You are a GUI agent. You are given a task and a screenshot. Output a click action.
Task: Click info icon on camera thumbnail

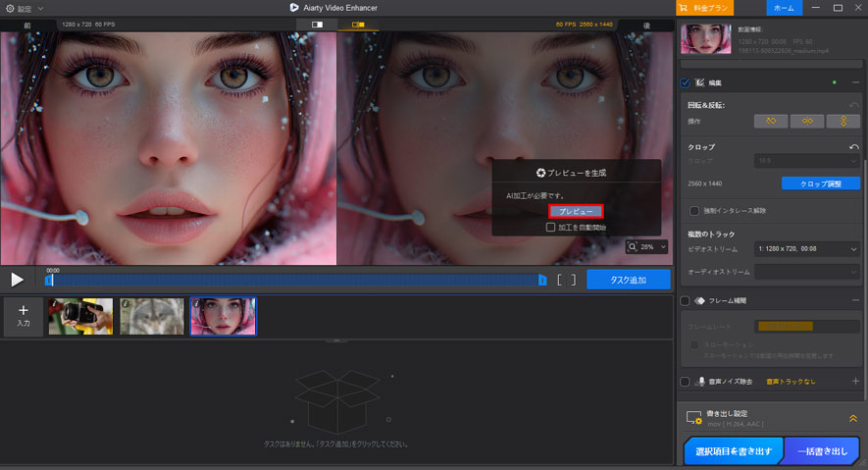click(x=54, y=304)
